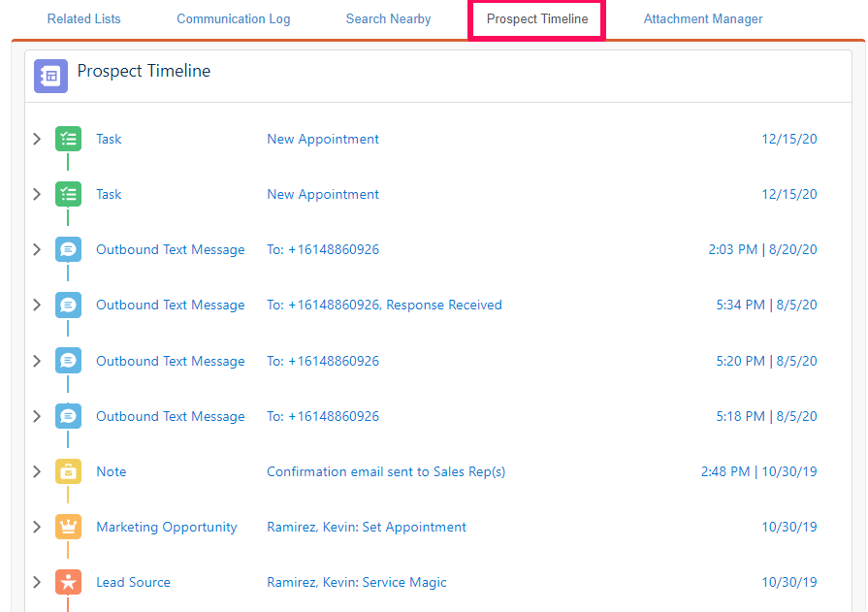
Task: Open the Attachment Manager tab
Action: (x=702, y=18)
